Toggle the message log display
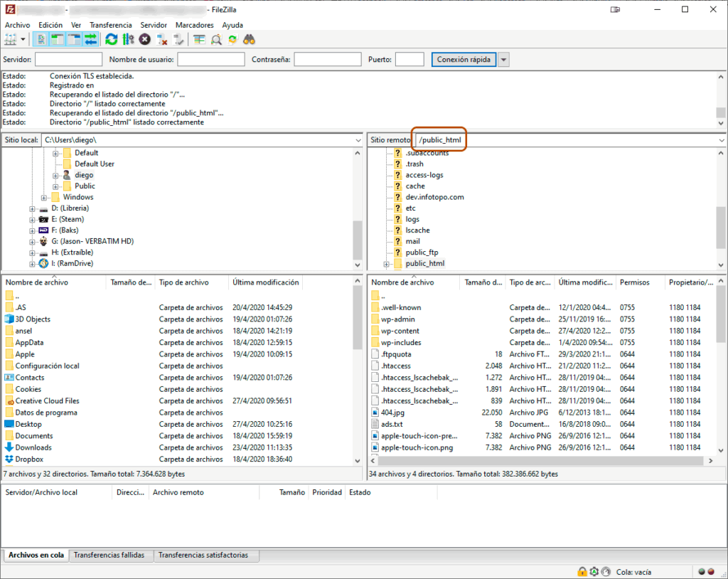The width and height of the screenshot is (728, 579). point(41,39)
